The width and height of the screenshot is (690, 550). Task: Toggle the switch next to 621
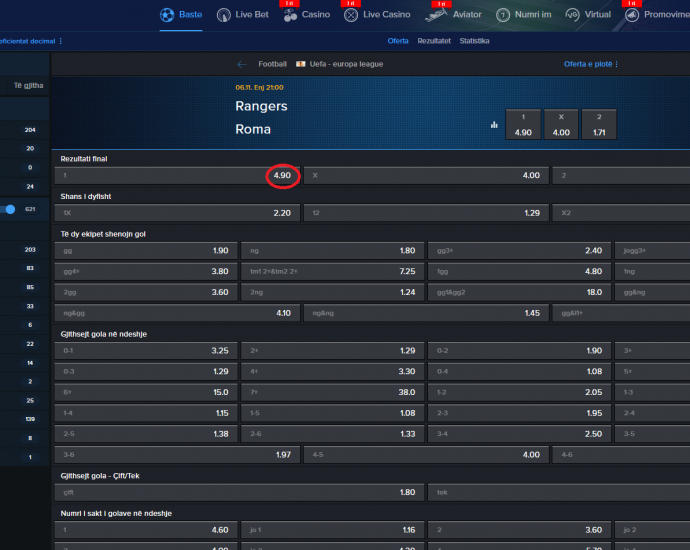[9, 209]
